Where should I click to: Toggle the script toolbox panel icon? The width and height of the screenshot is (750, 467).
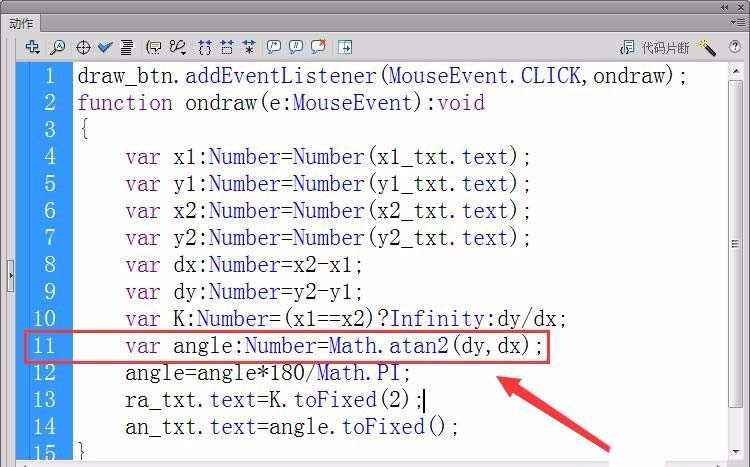[345, 47]
